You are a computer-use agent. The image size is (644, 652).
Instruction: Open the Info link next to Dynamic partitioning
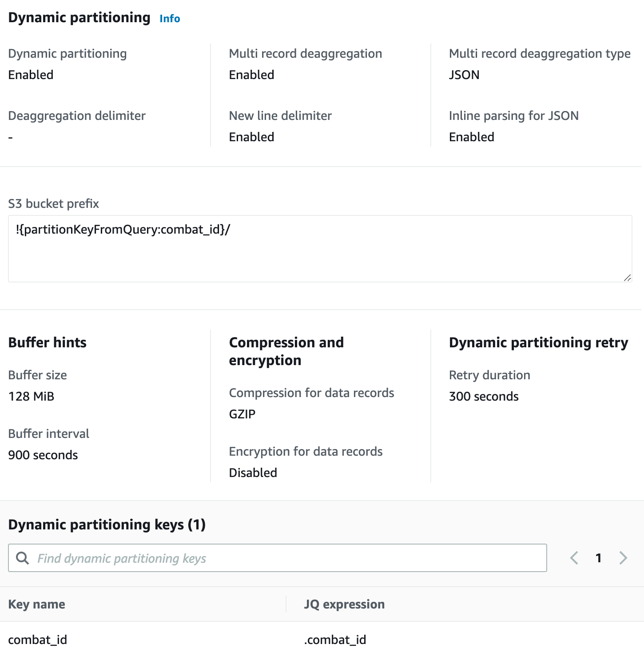click(x=169, y=19)
